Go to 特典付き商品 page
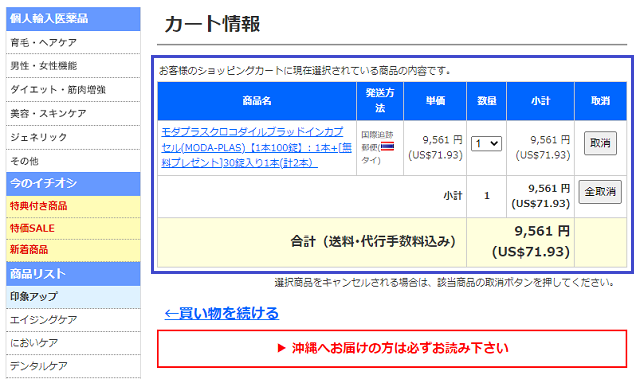Image resolution: width=640 pixels, height=379 pixels. point(73,206)
